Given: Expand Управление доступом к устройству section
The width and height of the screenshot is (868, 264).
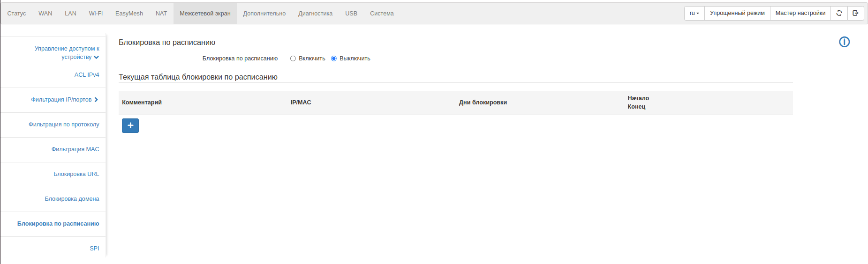Looking at the screenshot, I should [67, 52].
